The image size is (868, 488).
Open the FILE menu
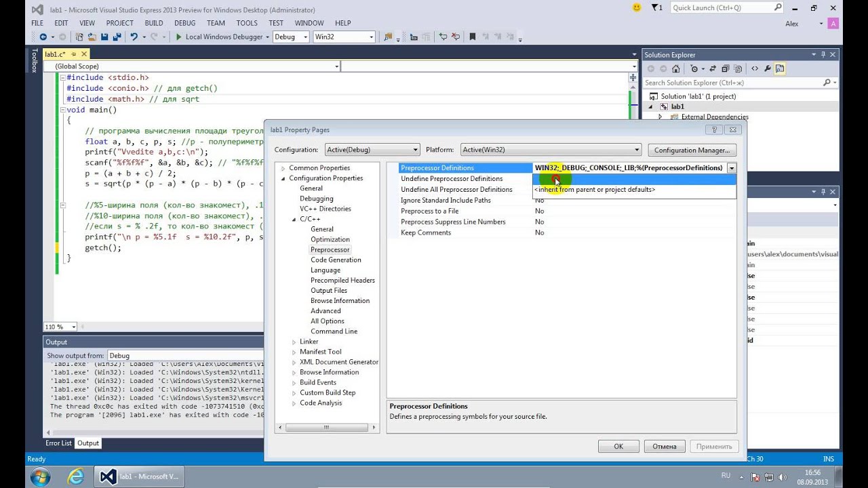tap(37, 23)
